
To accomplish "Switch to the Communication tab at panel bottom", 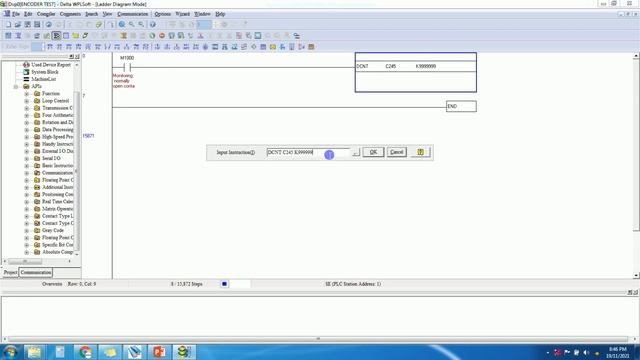I will click(36, 272).
